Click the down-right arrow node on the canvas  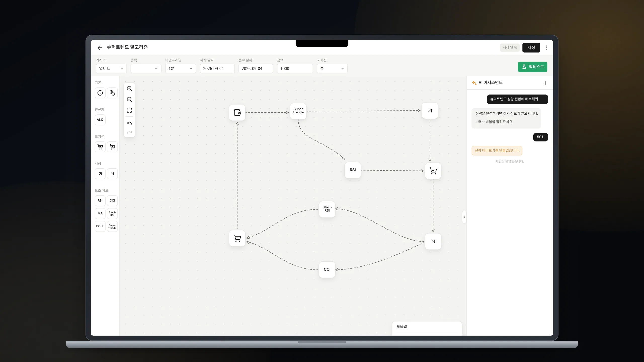433,242
